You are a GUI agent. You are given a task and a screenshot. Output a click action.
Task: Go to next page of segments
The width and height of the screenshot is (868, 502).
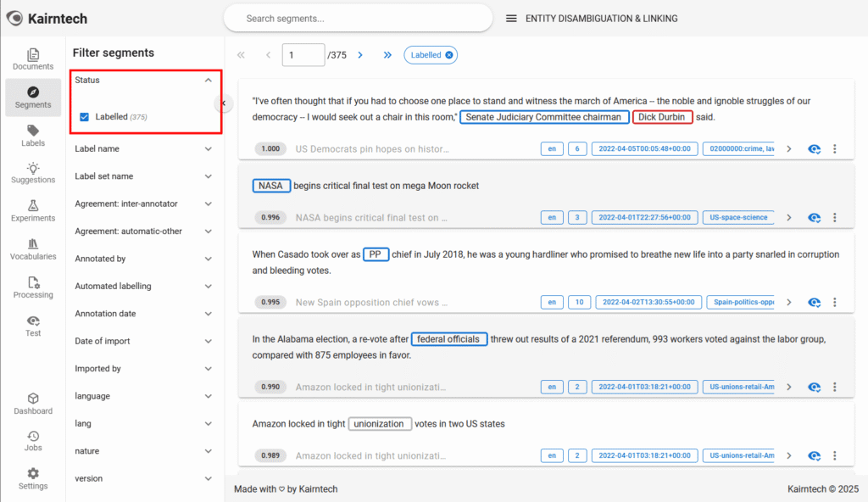(x=360, y=55)
